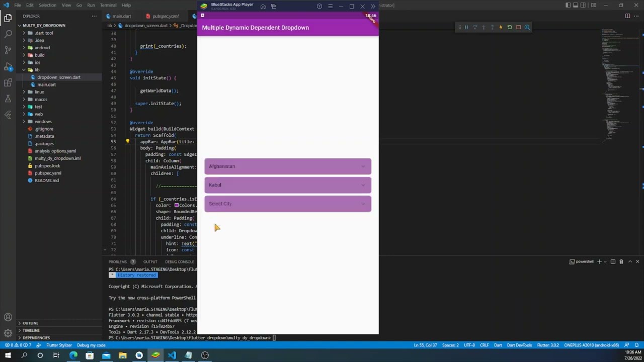Image resolution: width=644 pixels, height=362 pixels.
Task: Click the BlueStacks home icon
Action: pos(263,7)
